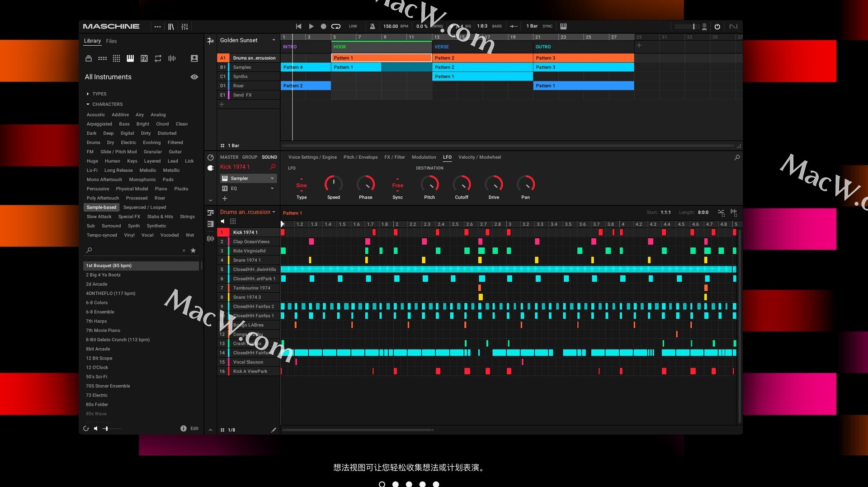Viewport: 868px width, 487px height.
Task: Toggle the metronome icon
Action: [372, 26]
